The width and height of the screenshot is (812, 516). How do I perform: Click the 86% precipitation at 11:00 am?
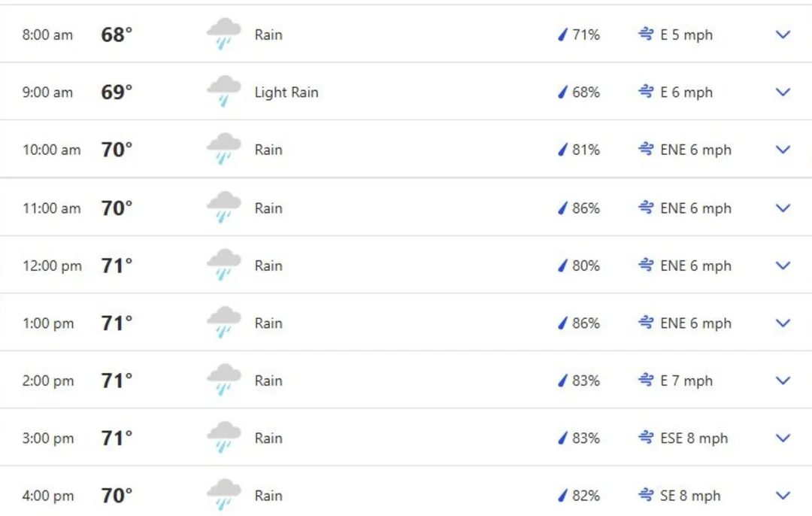coord(586,208)
